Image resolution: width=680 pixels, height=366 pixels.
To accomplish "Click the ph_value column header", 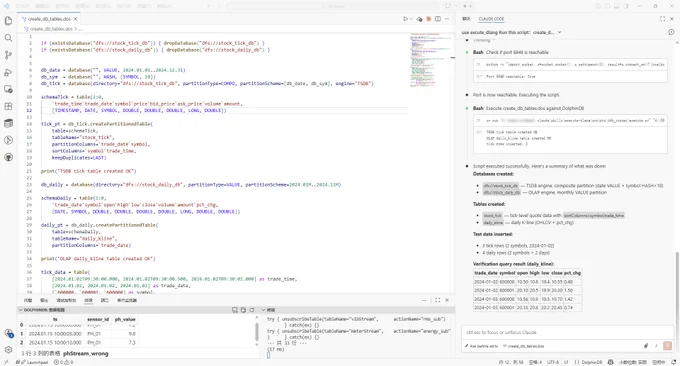I will tap(125, 319).
